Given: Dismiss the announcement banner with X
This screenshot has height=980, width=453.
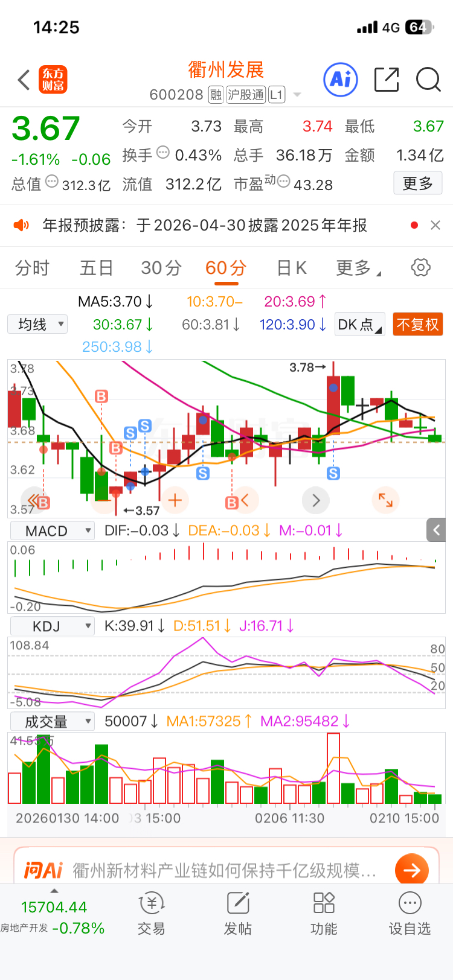Looking at the screenshot, I should tap(435, 225).
